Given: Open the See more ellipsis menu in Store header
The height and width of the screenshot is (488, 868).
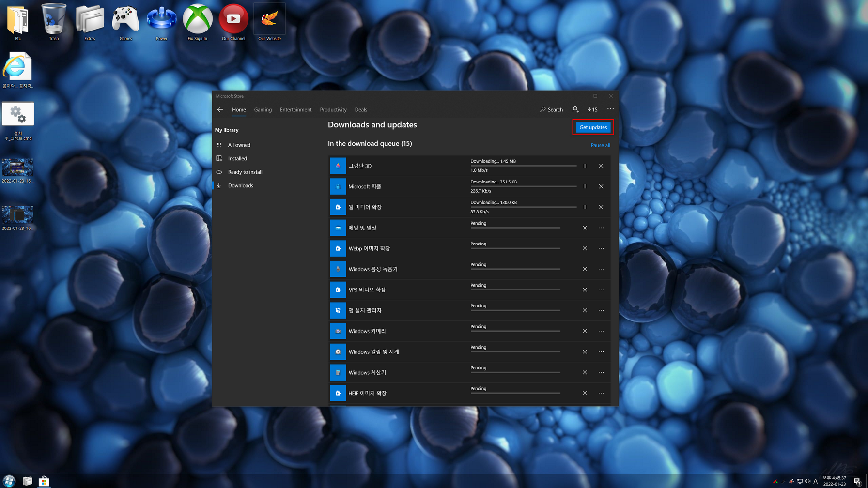Looking at the screenshot, I should pos(610,109).
